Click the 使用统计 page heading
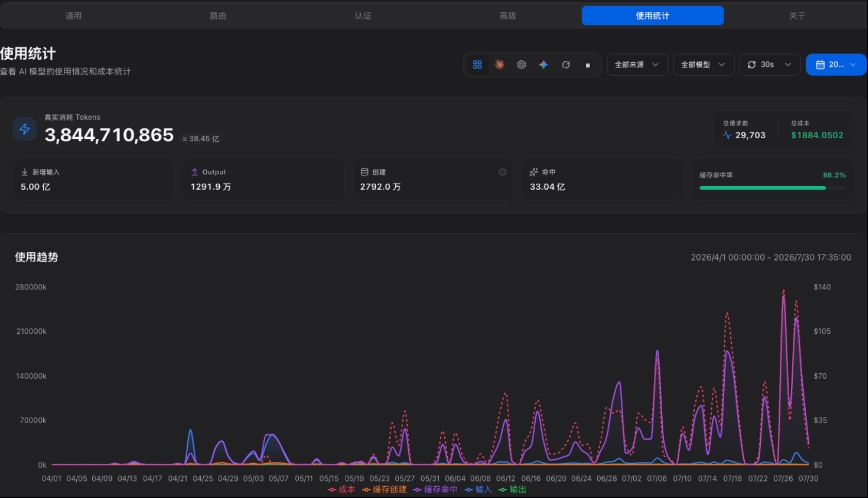The width and height of the screenshot is (868, 498). (x=28, y=54)
